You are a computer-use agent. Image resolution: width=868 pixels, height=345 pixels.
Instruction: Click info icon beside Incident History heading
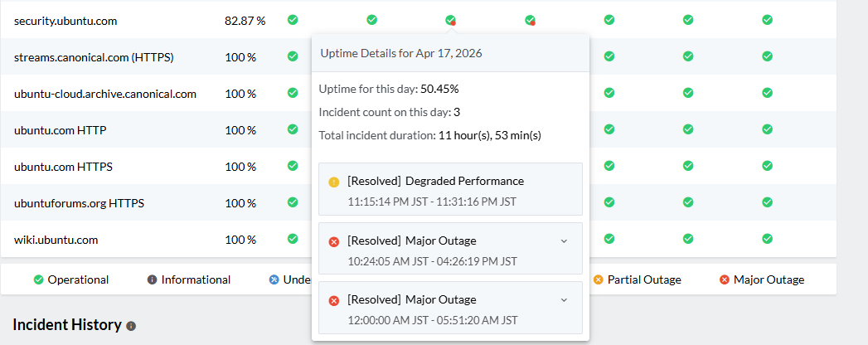pos(131,326)
